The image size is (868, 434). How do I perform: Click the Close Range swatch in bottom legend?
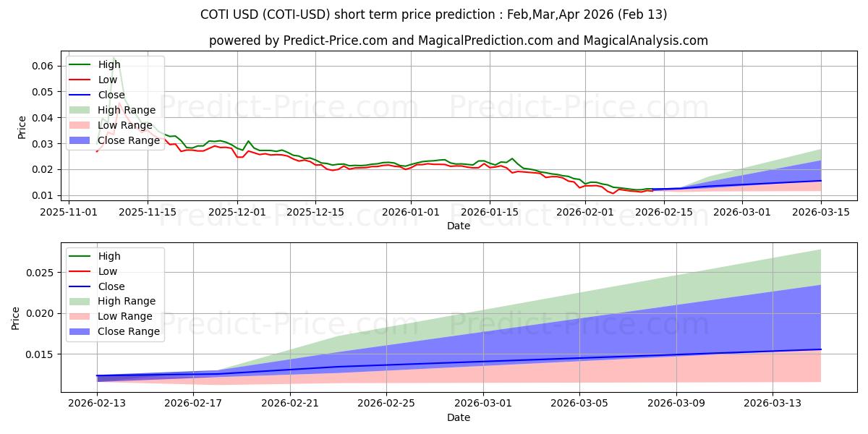pos(81,331)
